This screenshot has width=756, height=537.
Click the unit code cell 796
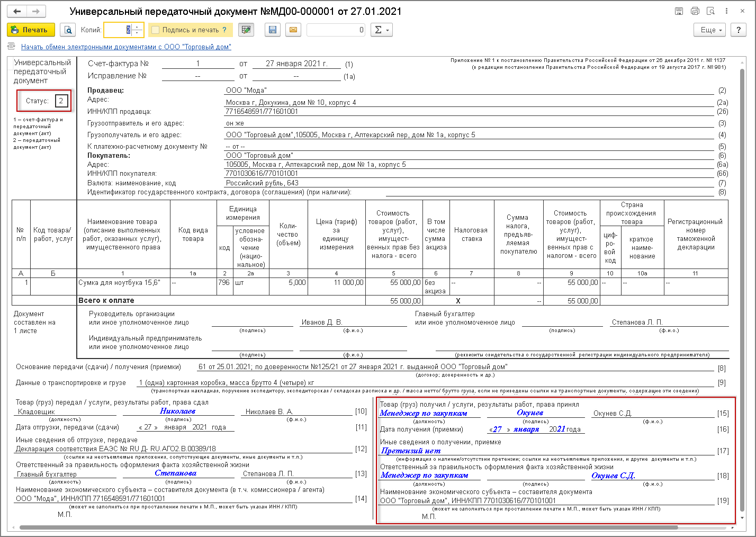[224, 287]
